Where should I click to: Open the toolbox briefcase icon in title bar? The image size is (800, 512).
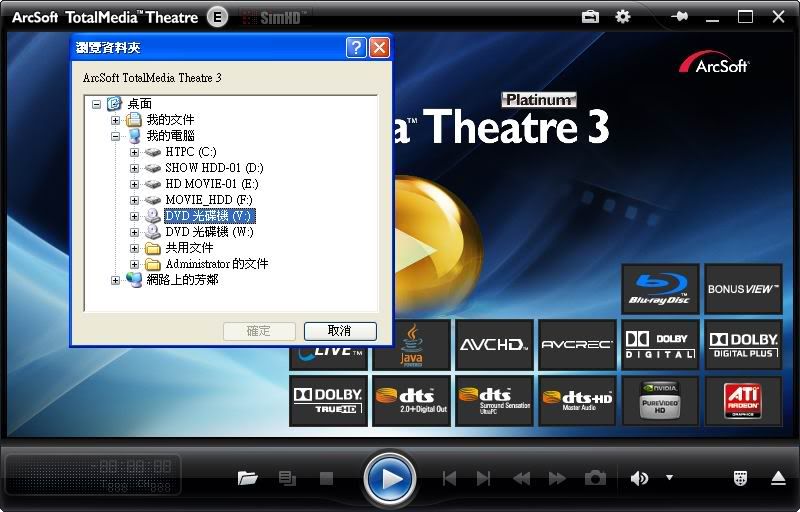pos(590,17)
